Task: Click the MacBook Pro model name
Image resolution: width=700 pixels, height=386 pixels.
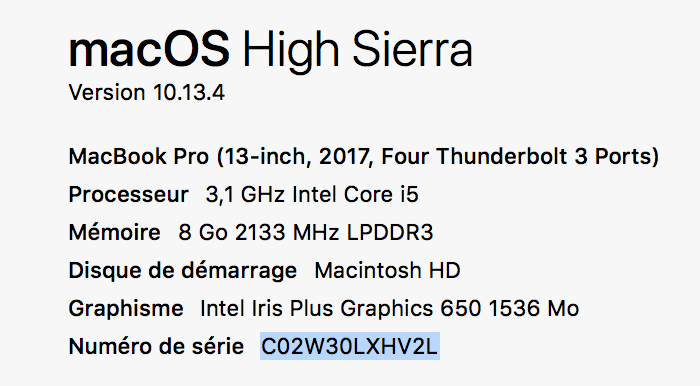Action: click(x=138, y=157)
